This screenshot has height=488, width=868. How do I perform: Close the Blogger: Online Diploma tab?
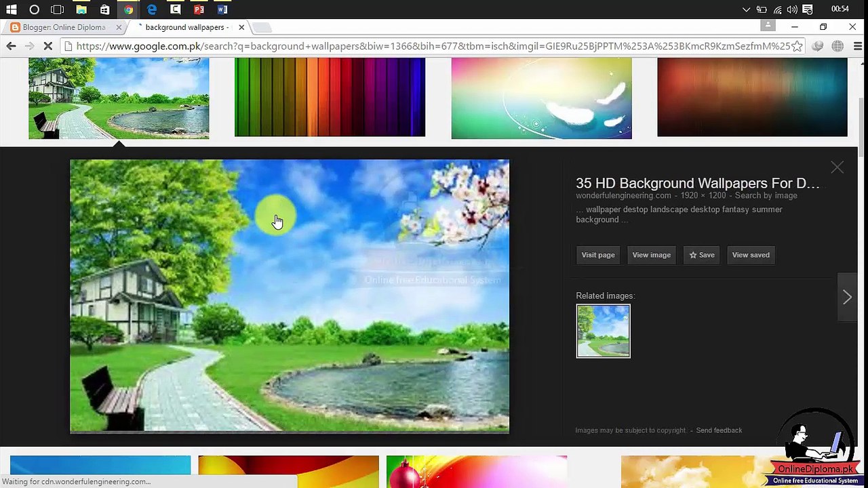click(x=119, y=27)
